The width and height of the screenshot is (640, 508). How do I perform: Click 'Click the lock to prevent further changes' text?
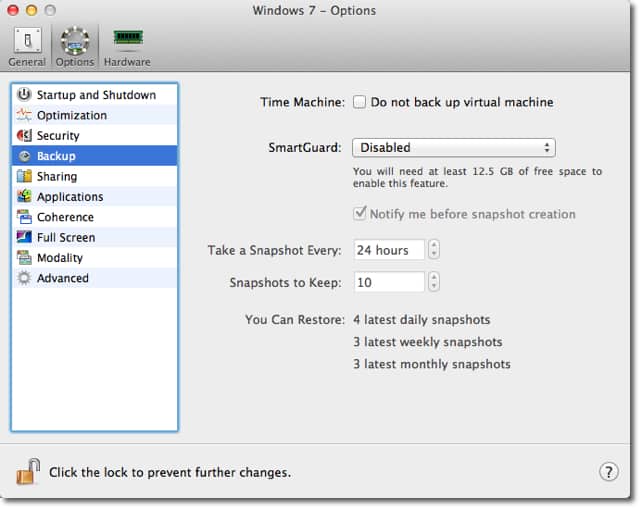(x=170, y=472)
